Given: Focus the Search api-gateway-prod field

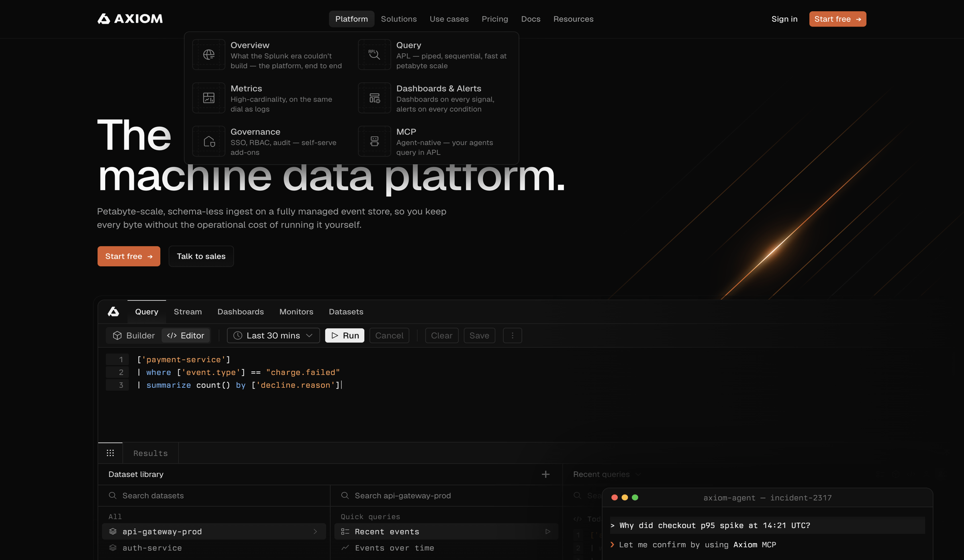Looking at the screenshot, I should pos(446,496).
